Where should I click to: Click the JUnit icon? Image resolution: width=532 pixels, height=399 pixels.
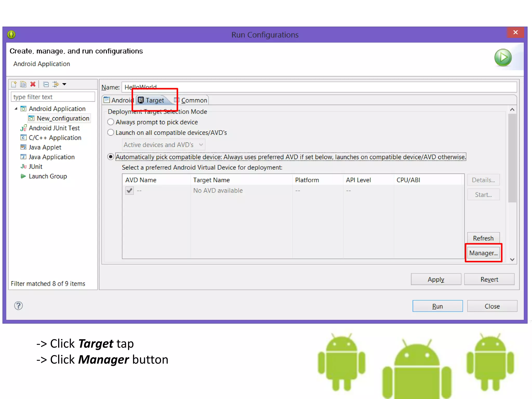(24, 167)
